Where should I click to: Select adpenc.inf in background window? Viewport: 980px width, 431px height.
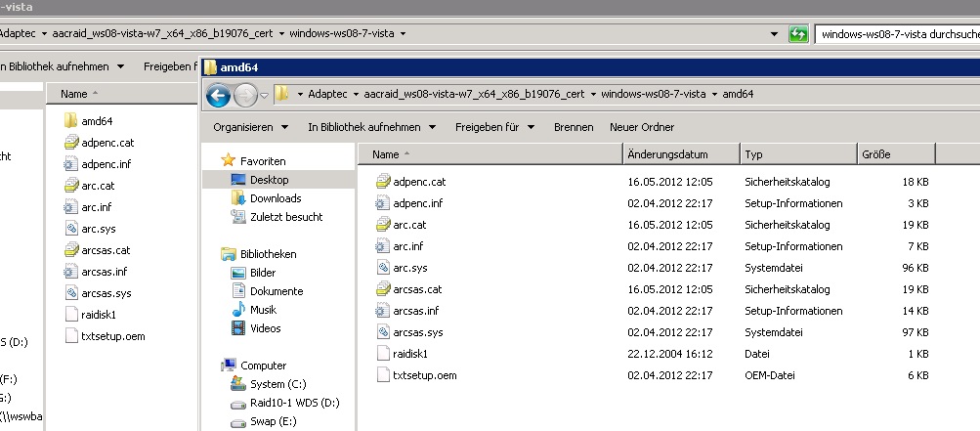point(106,164)
